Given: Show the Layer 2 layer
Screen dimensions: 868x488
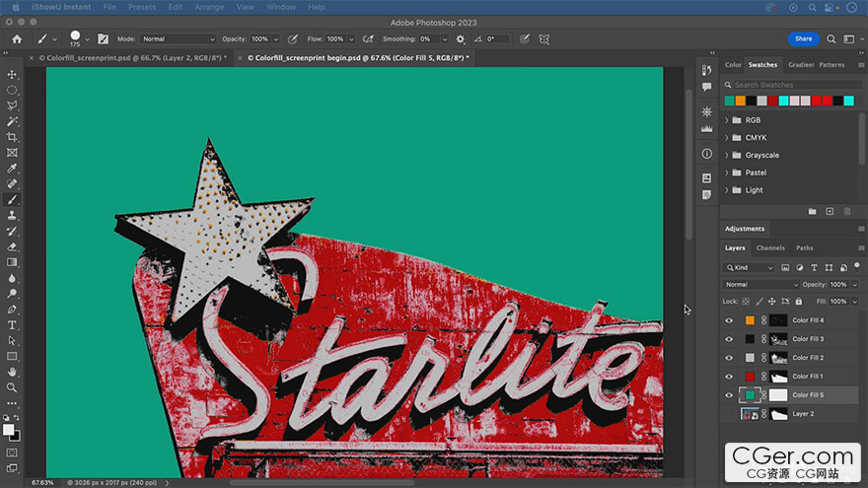Looking at the screenshot, I should pyautogui.click(x=729, y=414).
